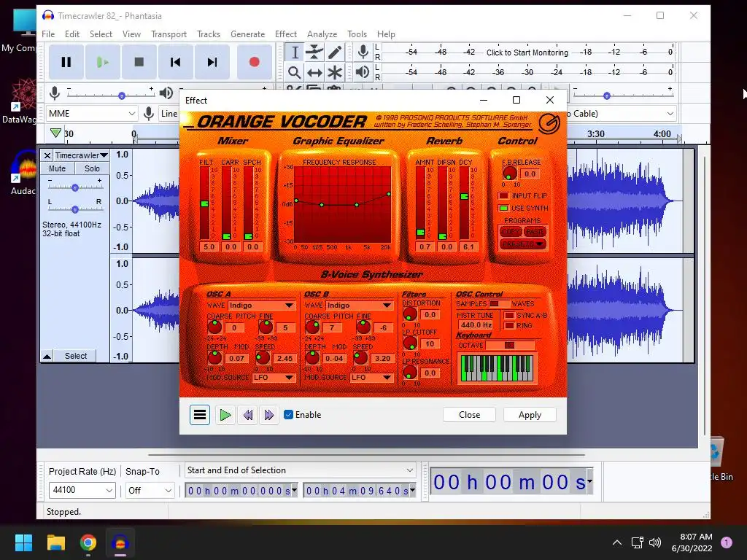This screenshot has width=747, height=560.
Task: Select the Time Shift tool
Action: click(x=314, y=72)
